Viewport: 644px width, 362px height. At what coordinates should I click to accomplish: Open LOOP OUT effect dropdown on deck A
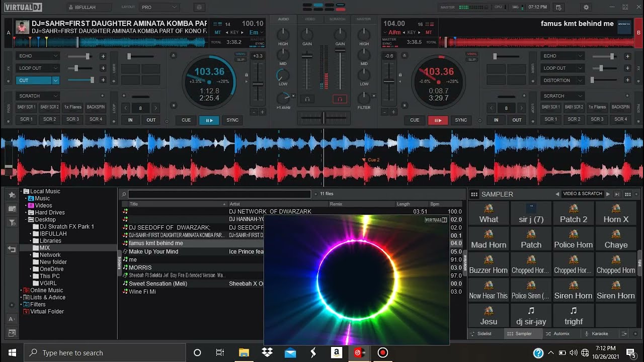click(38, 68)
